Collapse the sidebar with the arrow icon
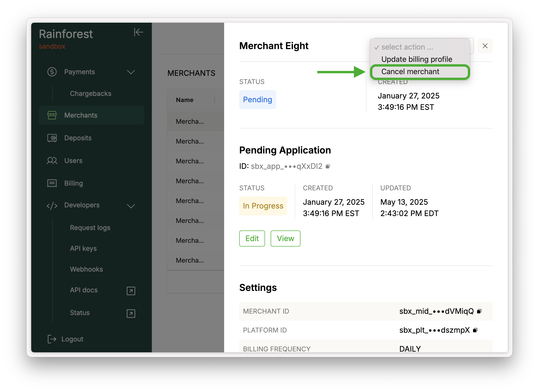The height and width of the screenshot is (392, 539). point(138,32)
